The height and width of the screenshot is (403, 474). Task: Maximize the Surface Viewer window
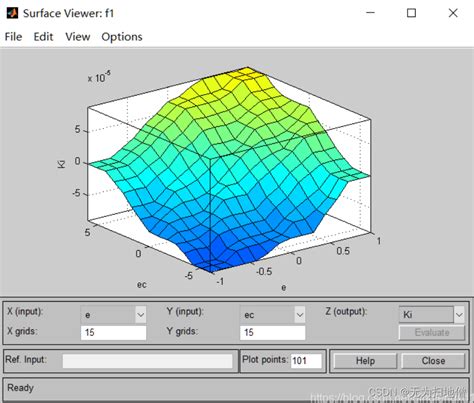tap(412, 13)
